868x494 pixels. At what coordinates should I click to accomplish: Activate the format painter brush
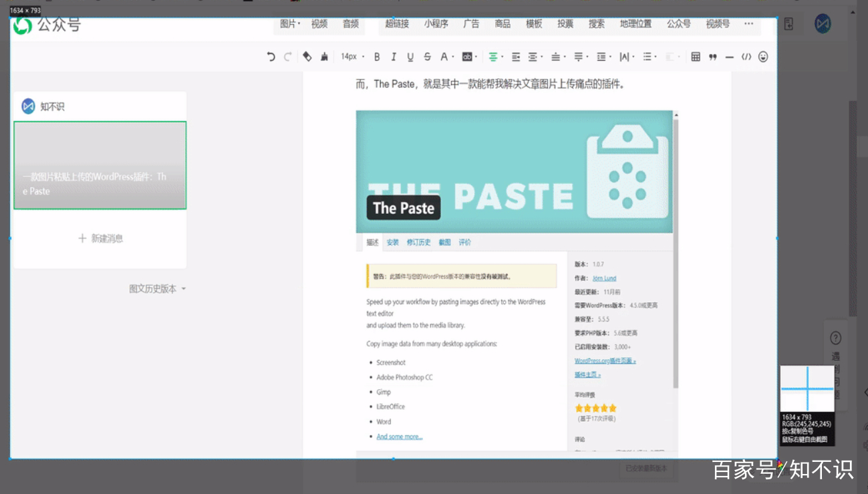point(324,57)
